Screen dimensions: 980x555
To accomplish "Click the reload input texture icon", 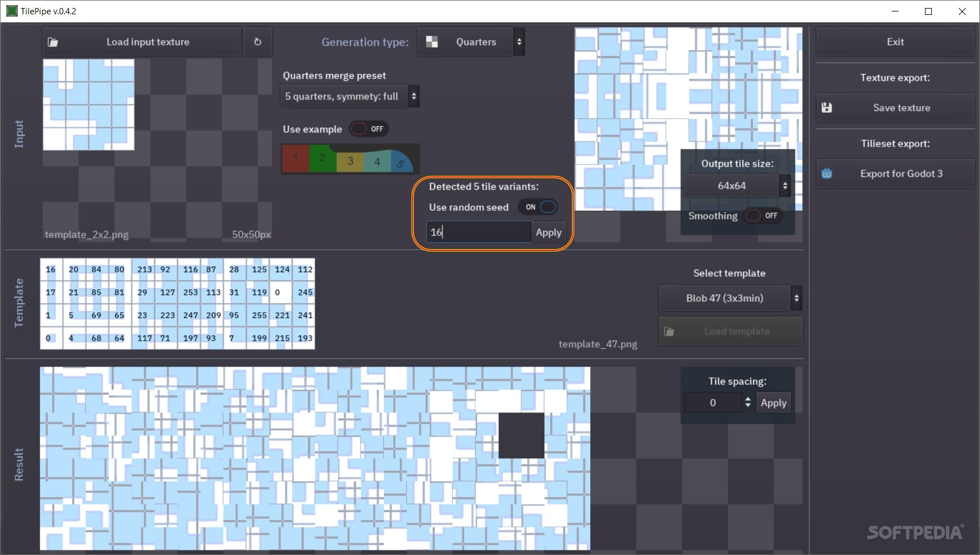I will click(x=257, y=42).
